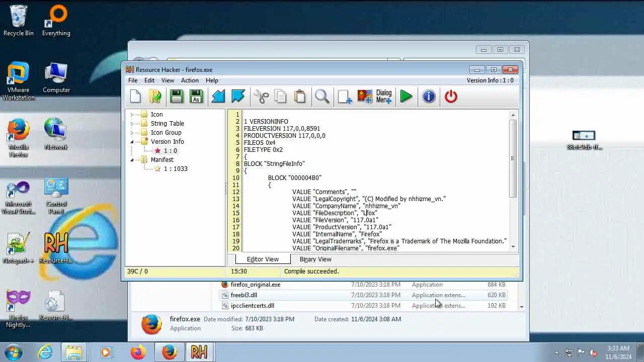Click the Dialog Merge toolbar icon
The height and width of the screenshot is (362, 644).
384,96
